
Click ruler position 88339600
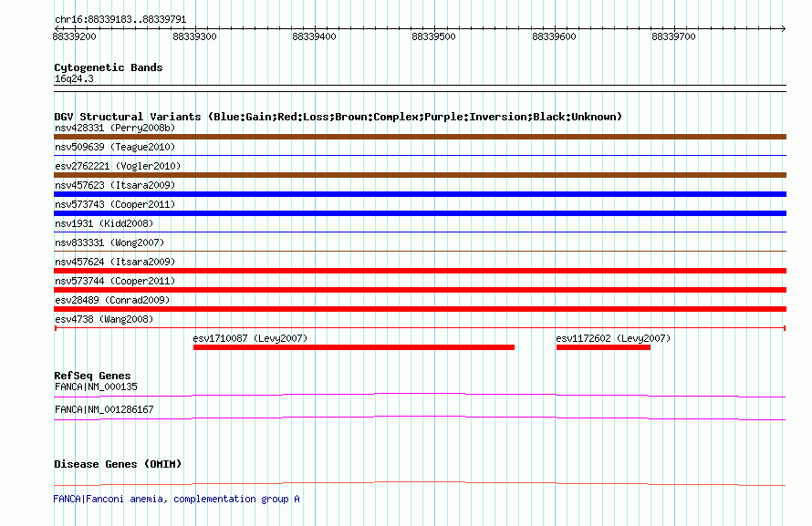point(554,36)
